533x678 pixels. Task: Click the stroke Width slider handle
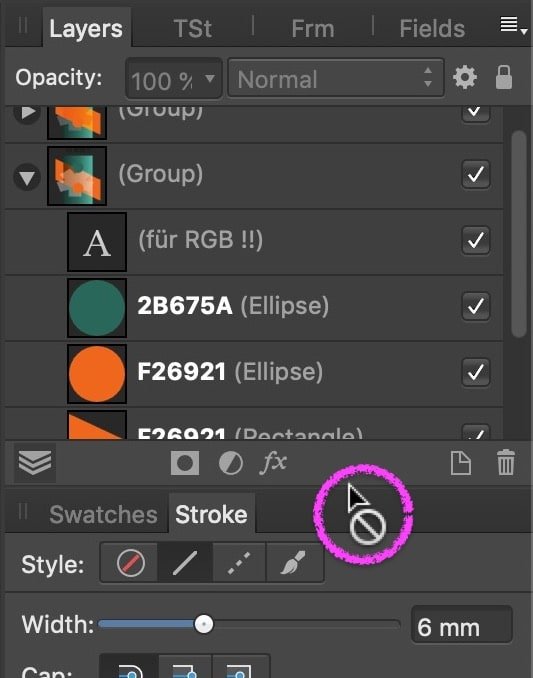pyautogui.click(x=204, y=624)
